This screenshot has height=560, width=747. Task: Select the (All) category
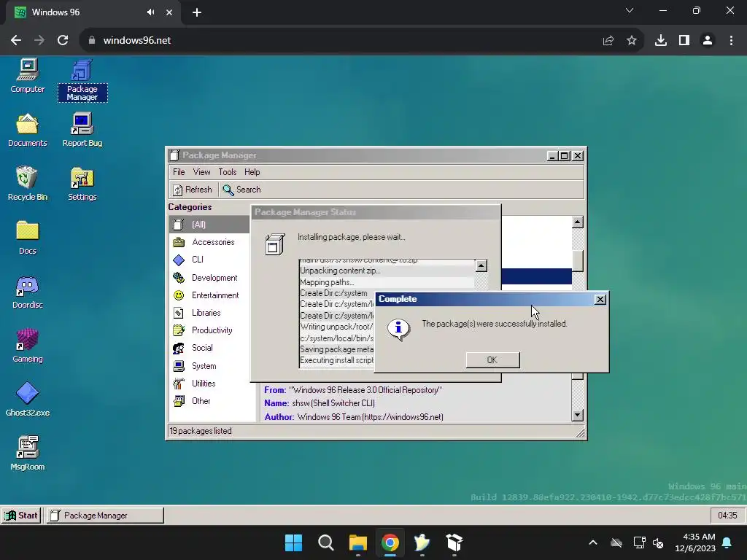(x=209, y=225)
